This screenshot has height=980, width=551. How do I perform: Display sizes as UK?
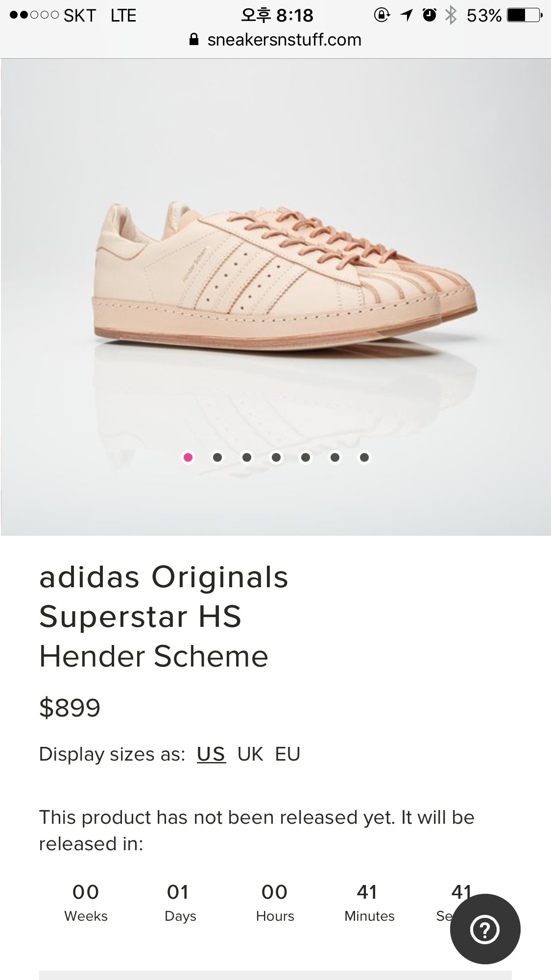(x=250, y=754)
